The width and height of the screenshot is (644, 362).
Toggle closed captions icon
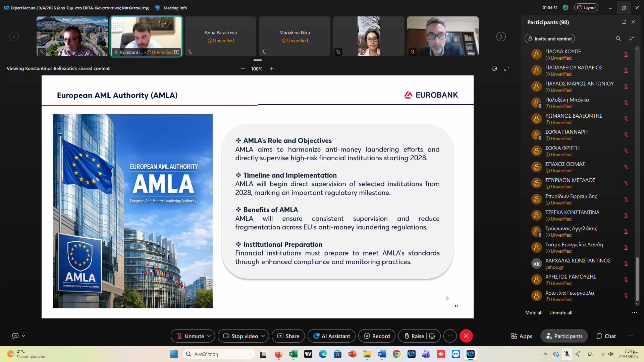pos(15,336)
